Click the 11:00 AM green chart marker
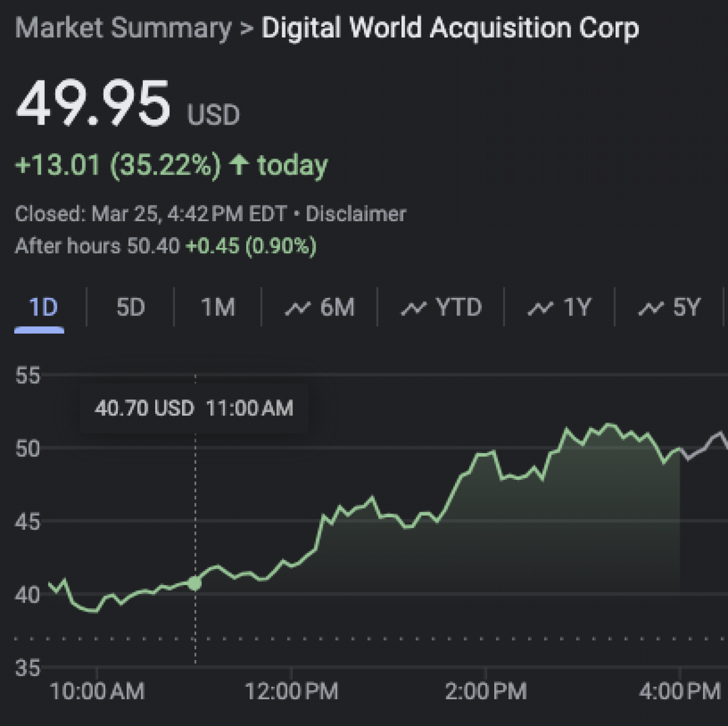This screenshot has width=728, height=726. pyautogui.click(x=195, y=583)
